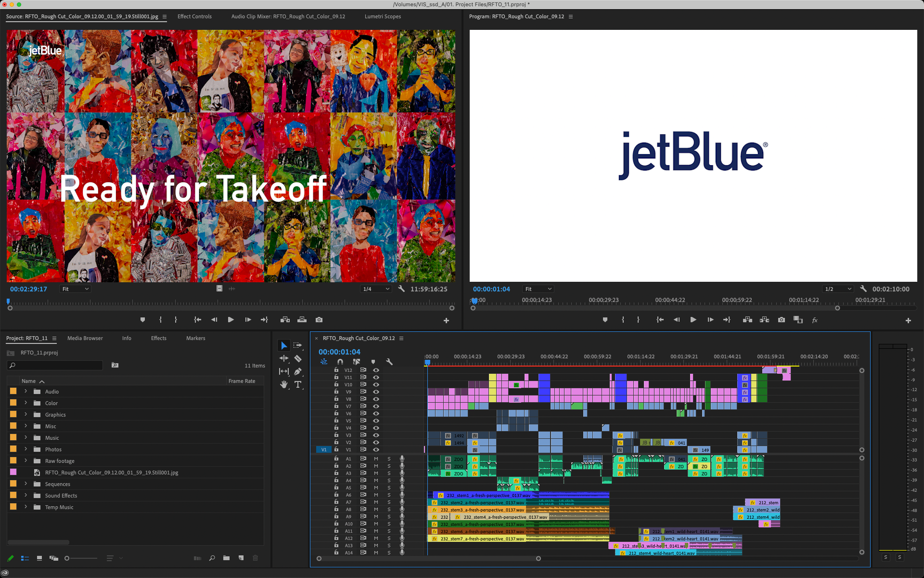The height and width of the screenshot is (578, 924).
Task: Open Program monitor settings wrench
Action: pyautogui.click(x=863, y=289)
